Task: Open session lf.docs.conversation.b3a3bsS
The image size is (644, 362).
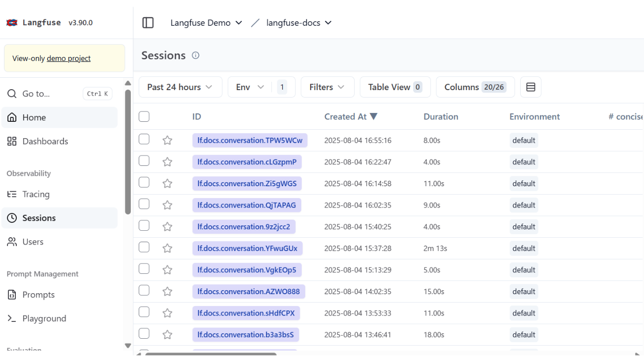Action: [246, 335]
